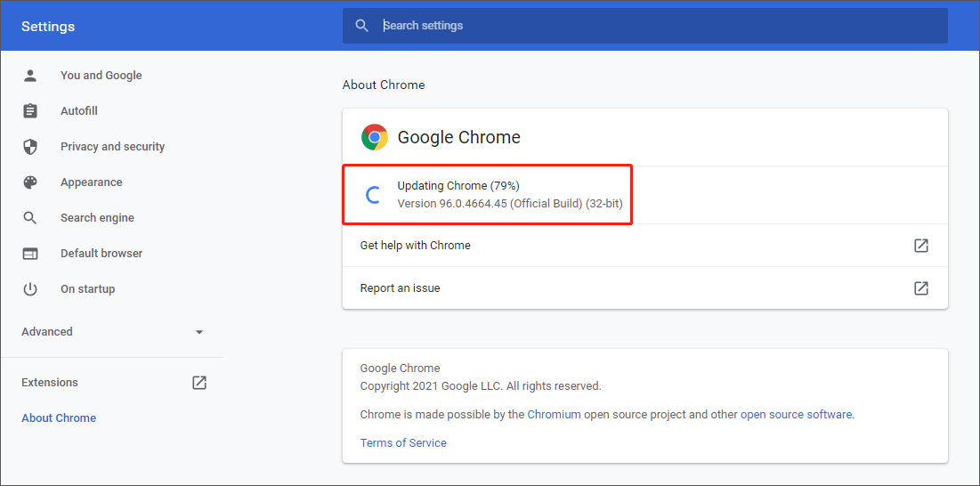Click the Settings title in the header

(x=48, y=26)
